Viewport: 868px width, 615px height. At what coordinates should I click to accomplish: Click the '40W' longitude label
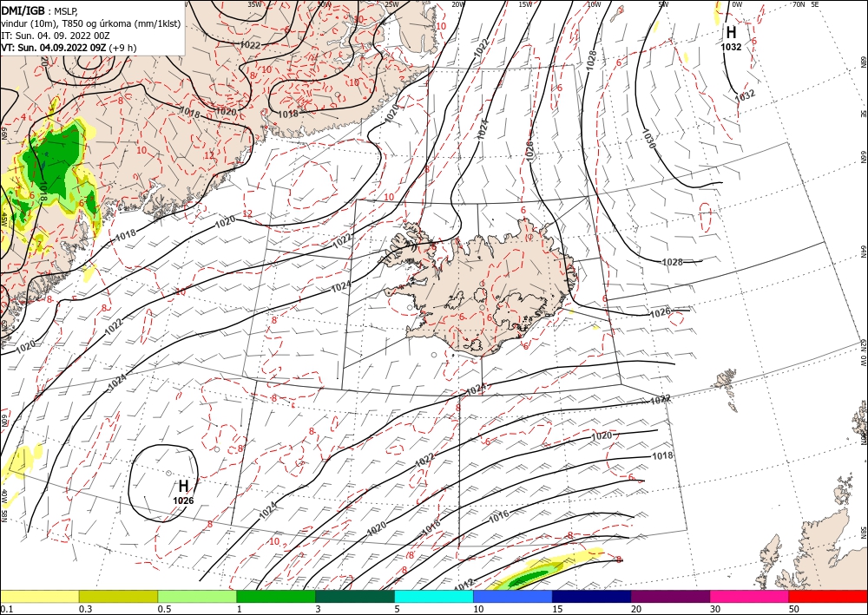click(x=3, y=496)
